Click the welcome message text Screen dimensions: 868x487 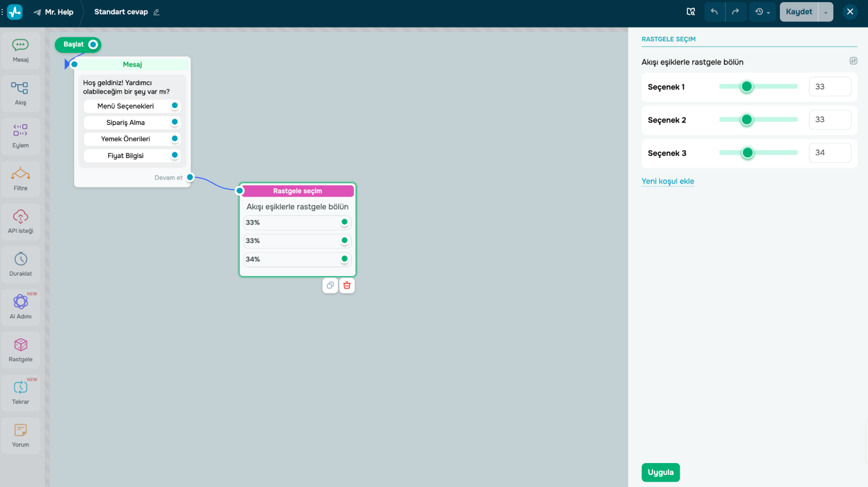126,87
